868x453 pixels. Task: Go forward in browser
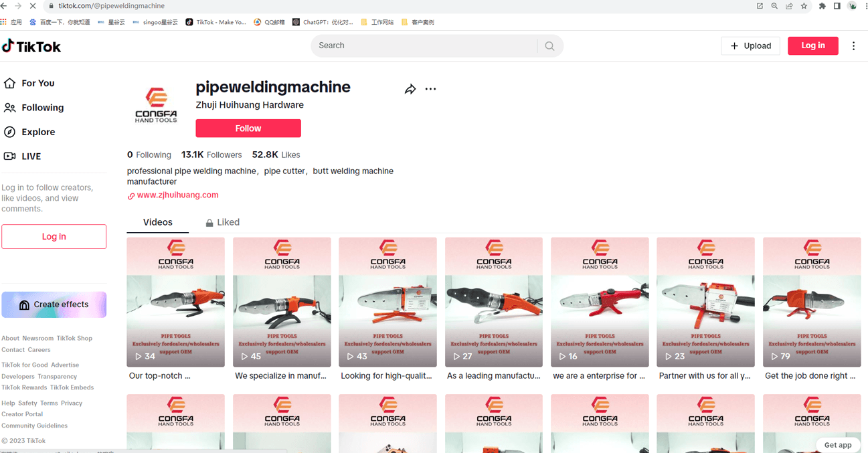(18, 6)
